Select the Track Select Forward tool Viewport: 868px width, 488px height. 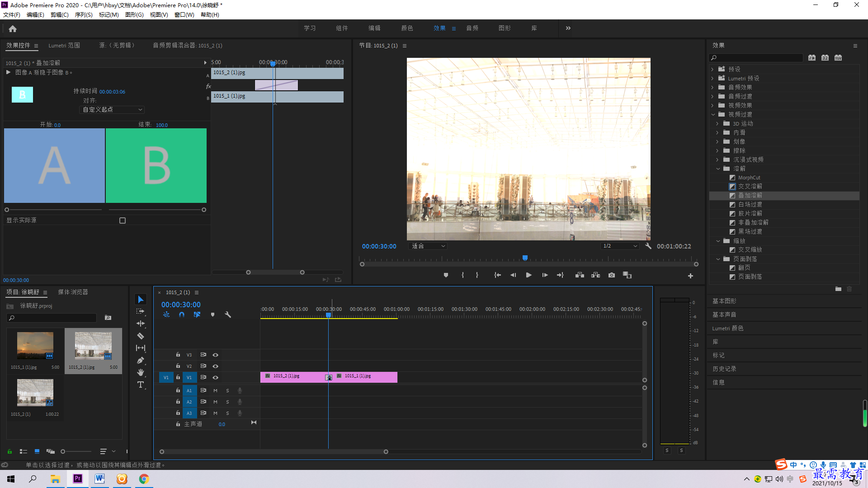(141, 311)
